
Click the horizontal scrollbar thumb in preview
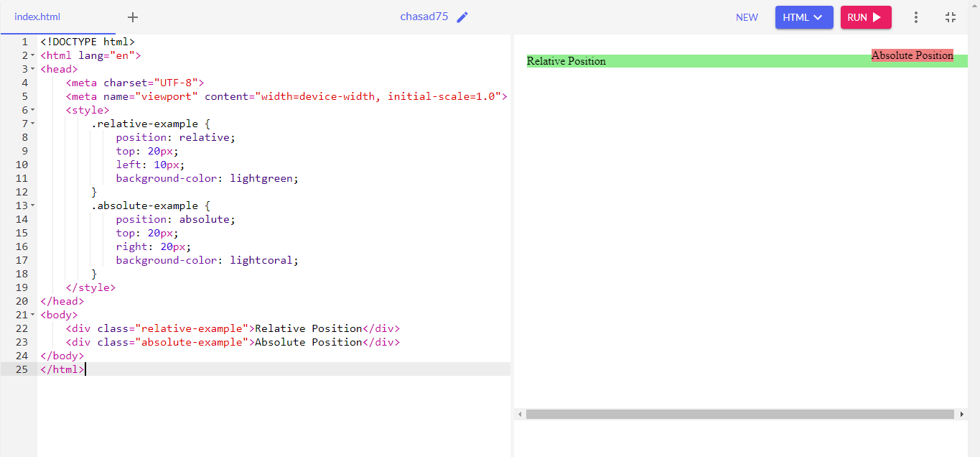click(x=739, y=415)
